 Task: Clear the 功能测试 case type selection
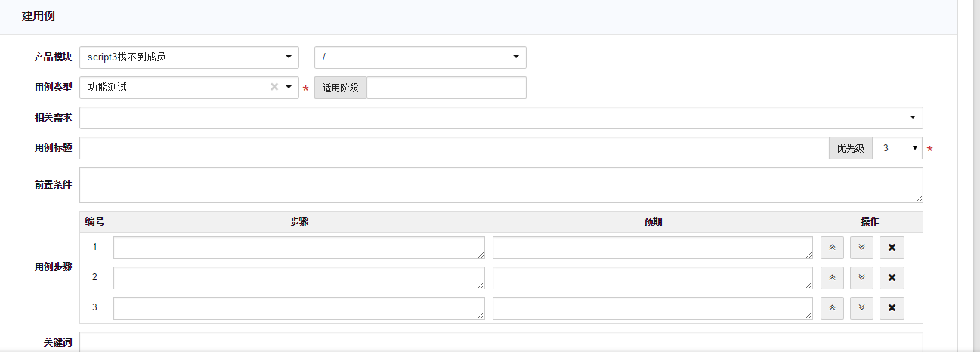click(274, 87)
